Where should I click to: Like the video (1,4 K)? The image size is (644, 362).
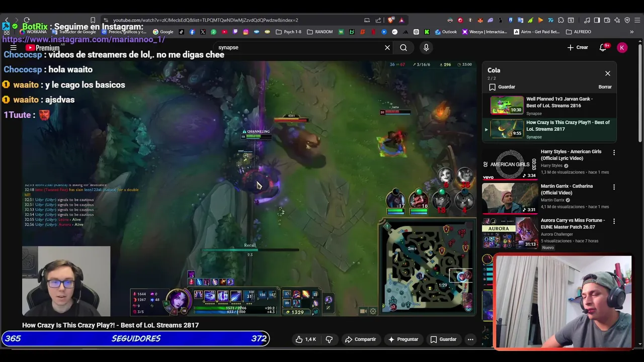(x=306, y=339)
